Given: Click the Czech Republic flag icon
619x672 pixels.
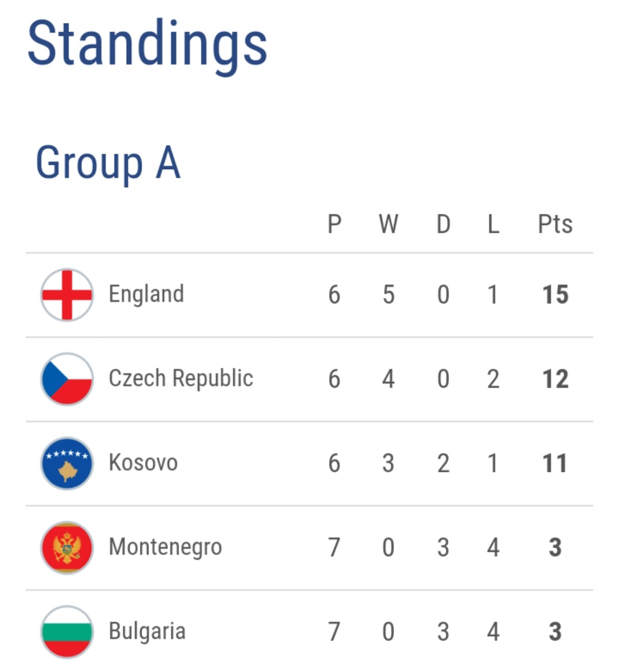Looking at the screenshot, I should (x=67, y=379).
